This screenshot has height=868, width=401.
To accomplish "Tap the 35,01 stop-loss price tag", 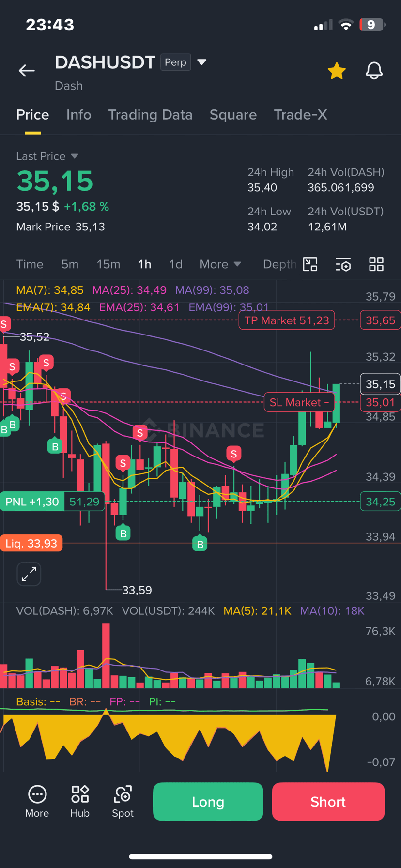I will (x=380, y=402).
